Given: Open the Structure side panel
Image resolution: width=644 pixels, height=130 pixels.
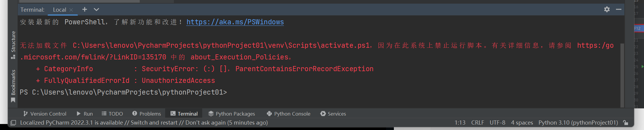Looking at the screenshot, I should pos(13,45).
